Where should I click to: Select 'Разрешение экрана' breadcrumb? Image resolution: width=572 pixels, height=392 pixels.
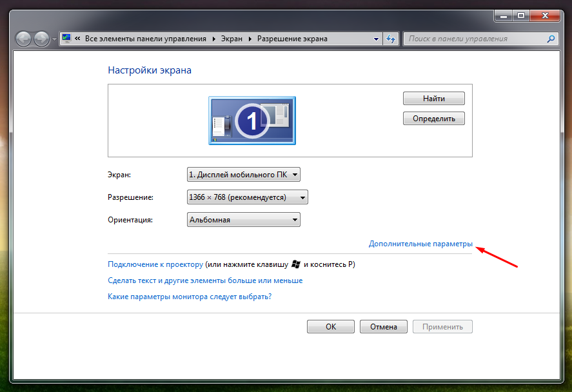(x=292, y=39)
